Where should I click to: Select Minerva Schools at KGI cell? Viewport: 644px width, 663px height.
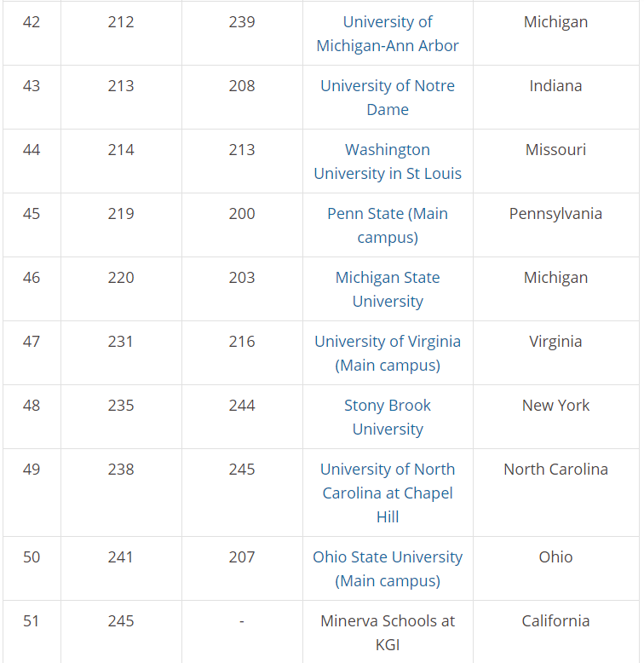coord(388,632)
